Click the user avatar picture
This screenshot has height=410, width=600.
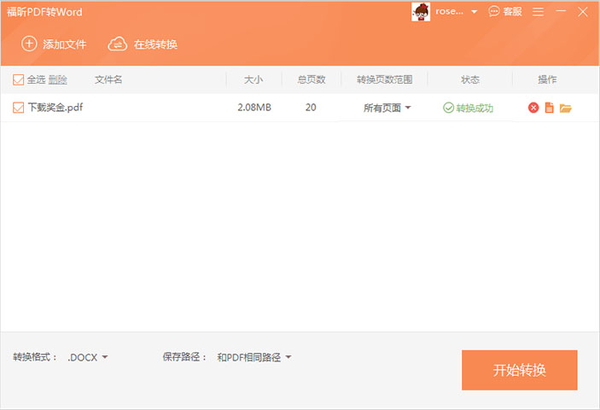pos(421,12)
